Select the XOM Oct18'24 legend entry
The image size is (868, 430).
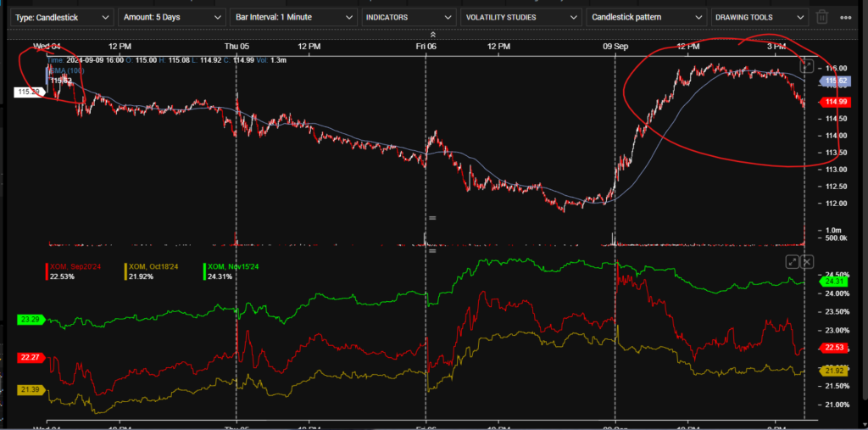coord(152,271)
